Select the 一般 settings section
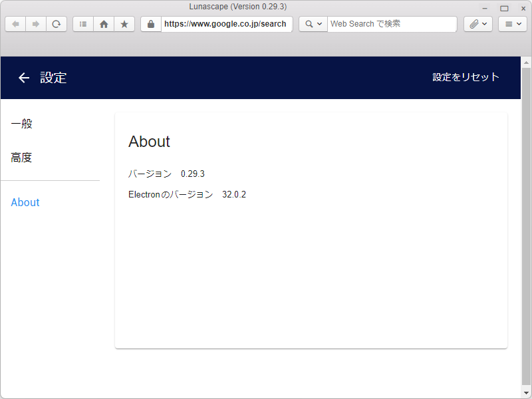The width and height of the screenshot is (532, 399). 22,124
